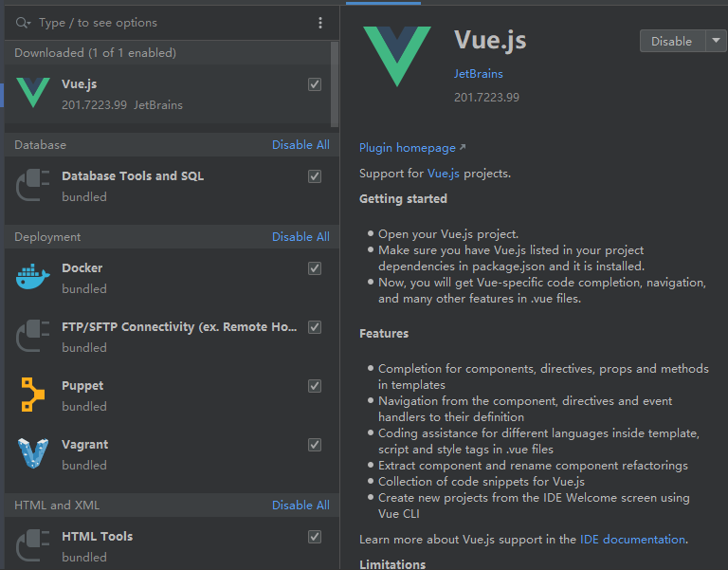Click the Database Tools and SQL plug icon

pyautogui.click(x=33, y=186)
